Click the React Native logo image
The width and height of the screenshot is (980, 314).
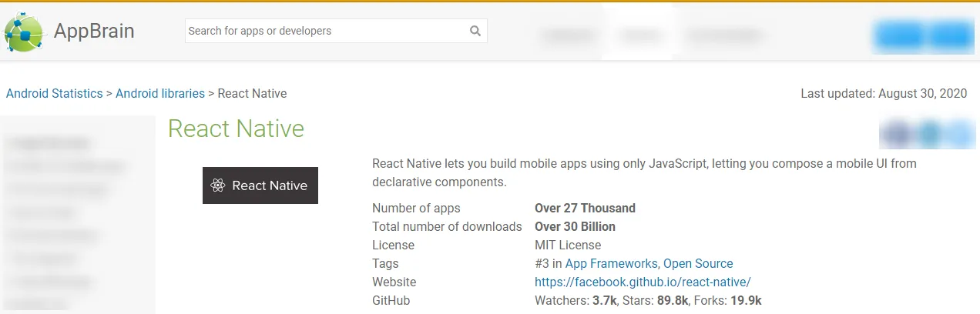(x=260, y=185)
